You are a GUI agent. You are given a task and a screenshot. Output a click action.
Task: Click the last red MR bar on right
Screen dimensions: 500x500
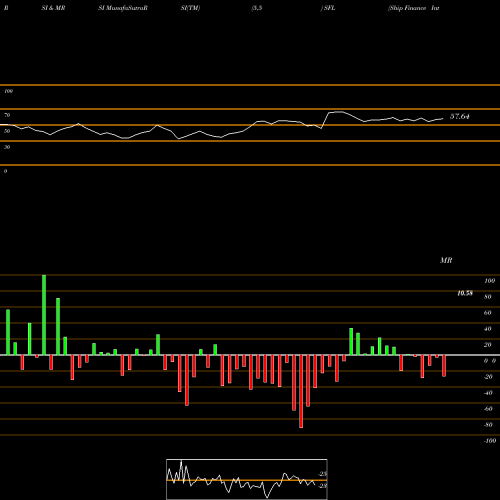tap(444, 366)
